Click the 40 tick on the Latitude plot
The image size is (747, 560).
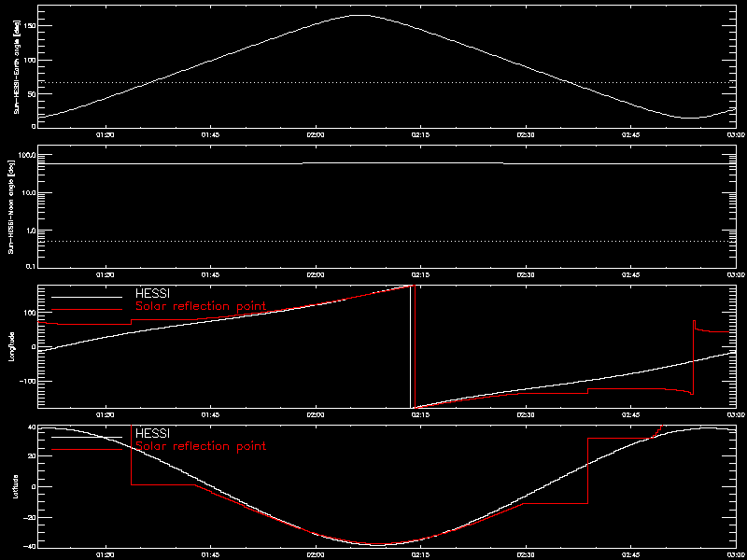tap(31, 427)
